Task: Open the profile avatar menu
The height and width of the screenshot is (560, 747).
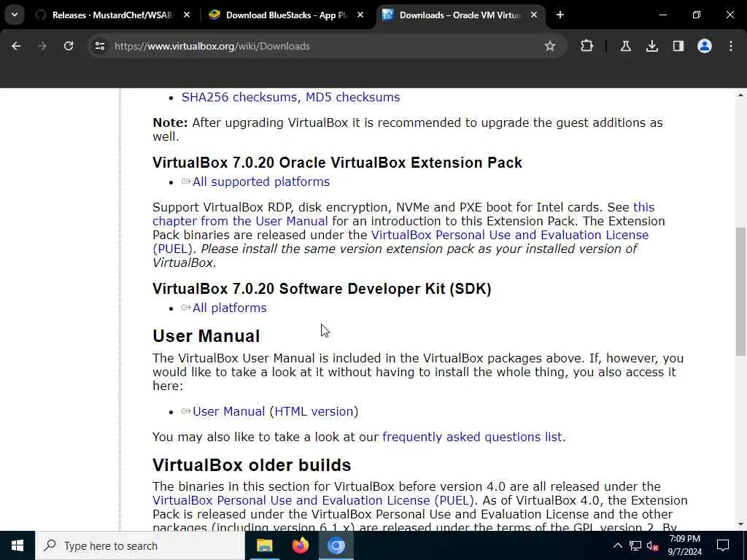Action: (x=705, y=46)
